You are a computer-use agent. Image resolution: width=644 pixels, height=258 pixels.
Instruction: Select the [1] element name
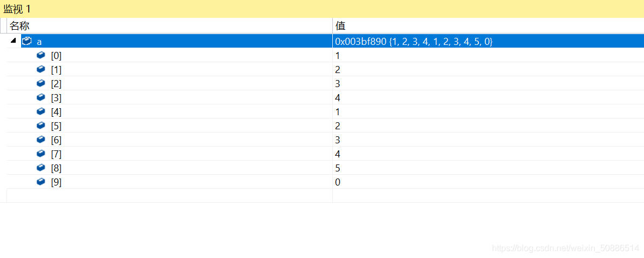click(56, 69)
